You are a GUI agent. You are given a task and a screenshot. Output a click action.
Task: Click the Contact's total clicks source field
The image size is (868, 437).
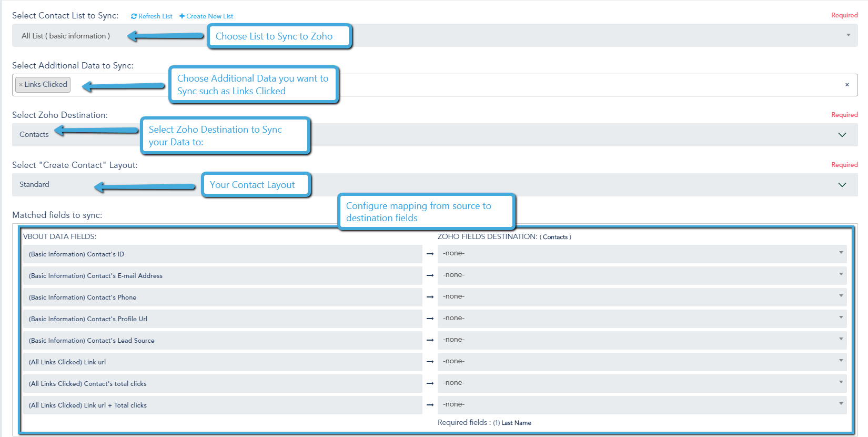(x=223, y=383)
